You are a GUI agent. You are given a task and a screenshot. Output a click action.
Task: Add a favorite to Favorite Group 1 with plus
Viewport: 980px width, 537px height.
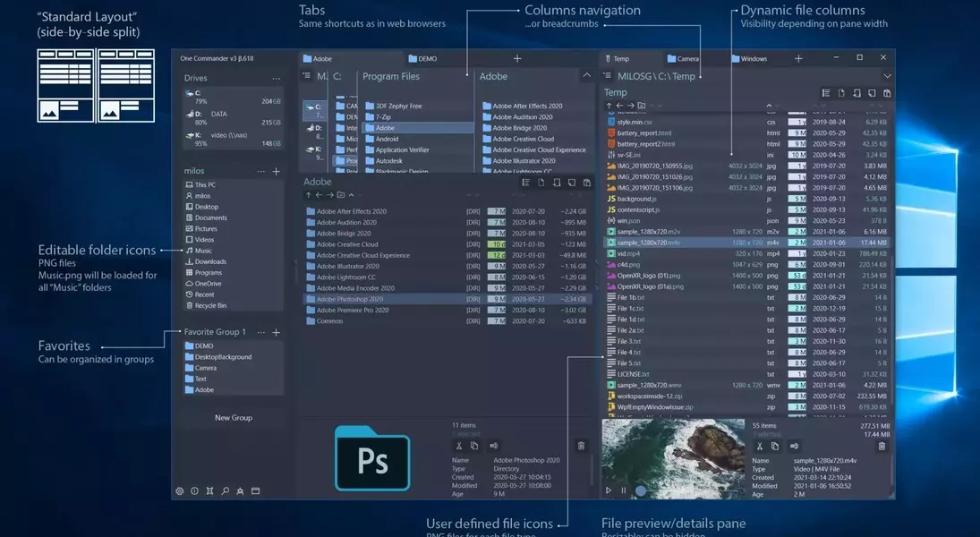(276, 332)
